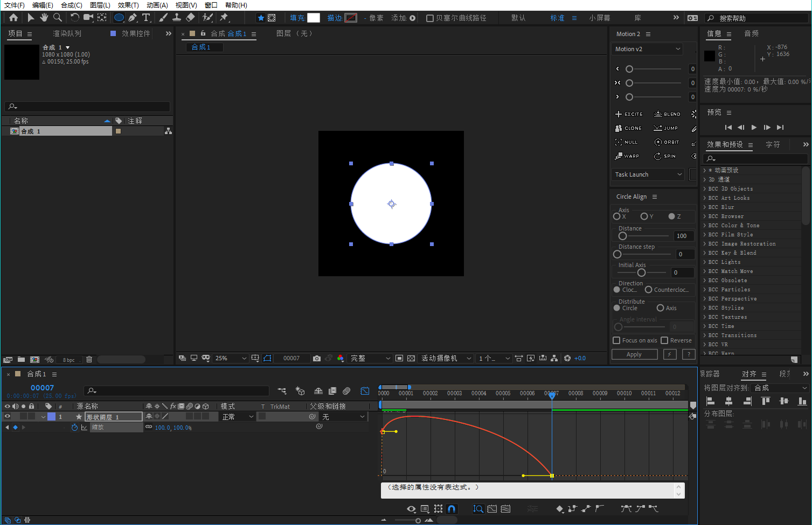812x525 pixels.
Task: Click the white 填充 fill color swatch
Action: (x=313, y=18)
